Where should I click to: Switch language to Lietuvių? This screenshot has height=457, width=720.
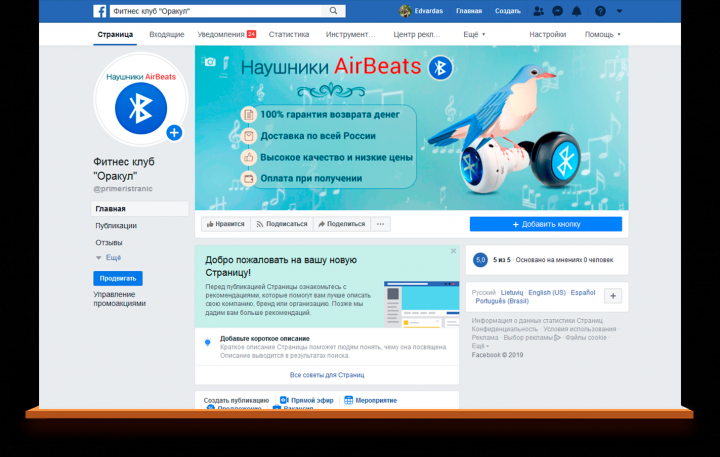click(512, 293)
